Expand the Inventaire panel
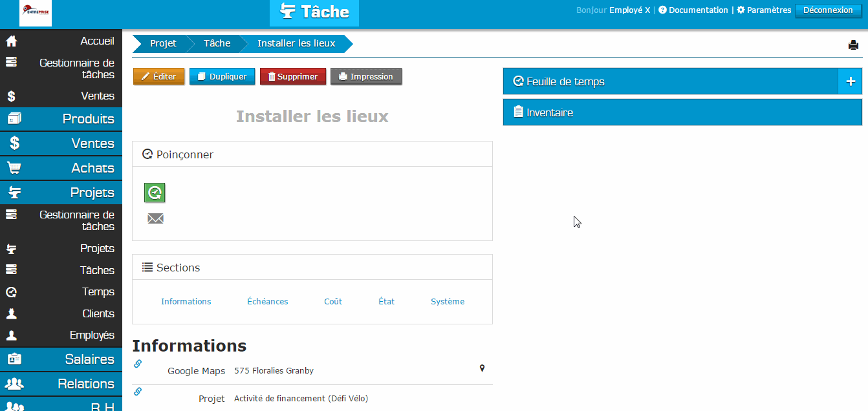Image resolution: width=868 pixels, height=411 pixels. 550,111
